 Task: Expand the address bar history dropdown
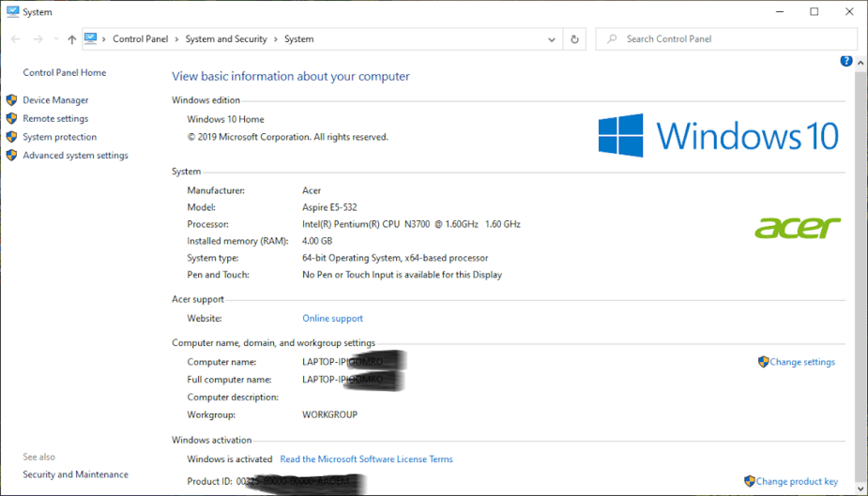point(552,39)
